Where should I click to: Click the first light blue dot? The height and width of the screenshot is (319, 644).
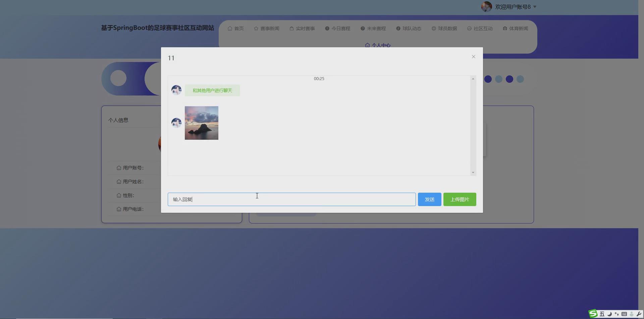coord(499,79)
